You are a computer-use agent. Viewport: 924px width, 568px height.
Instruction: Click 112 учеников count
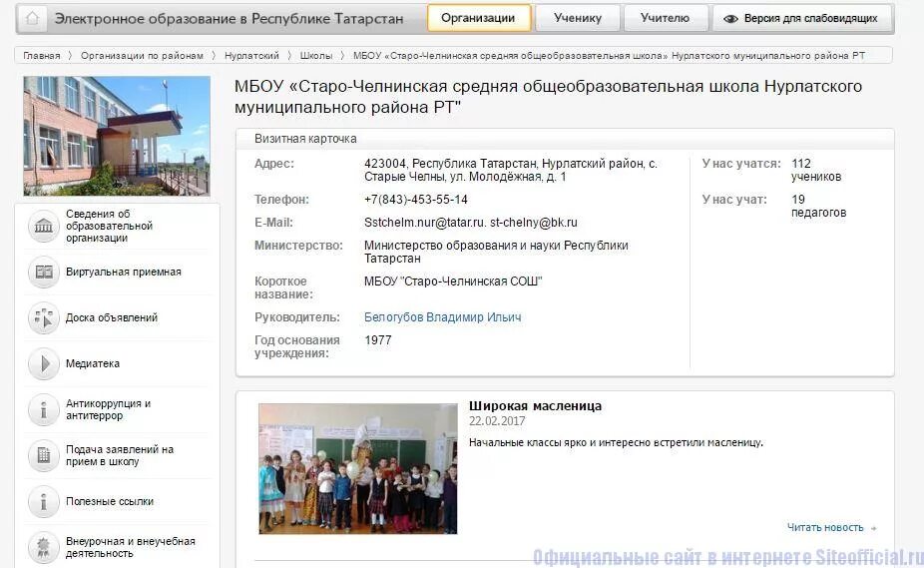816,170
